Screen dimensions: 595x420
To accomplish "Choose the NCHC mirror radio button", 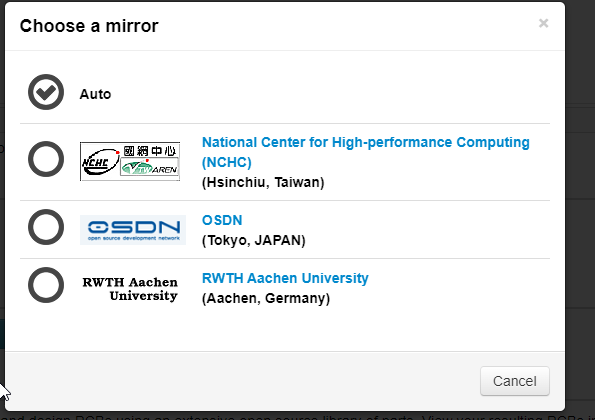I will pos(46,159).
